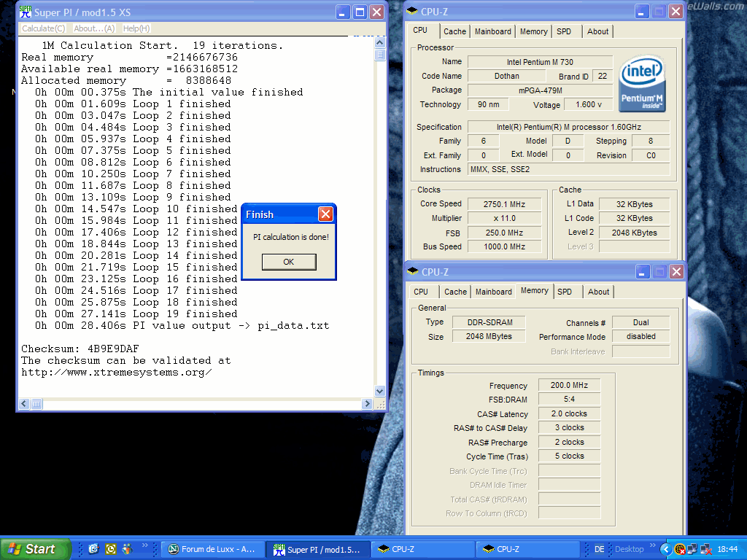Click the Voltage value 1.600 v
Screen dimensions: 747x560
point(589,104)
